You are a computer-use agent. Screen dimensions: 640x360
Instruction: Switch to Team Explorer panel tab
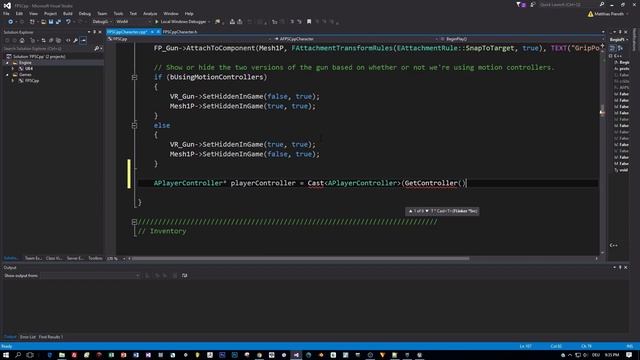[33, 258]
